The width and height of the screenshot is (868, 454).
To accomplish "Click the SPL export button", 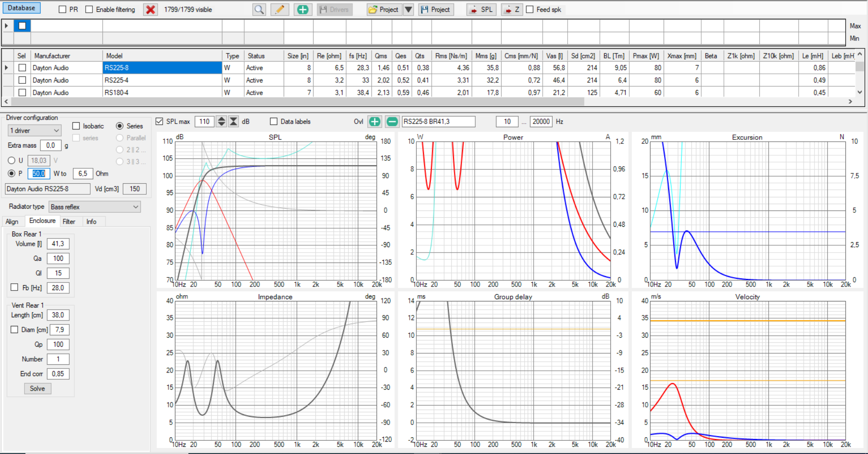I will pyautogui.click(x=482, y=10).
